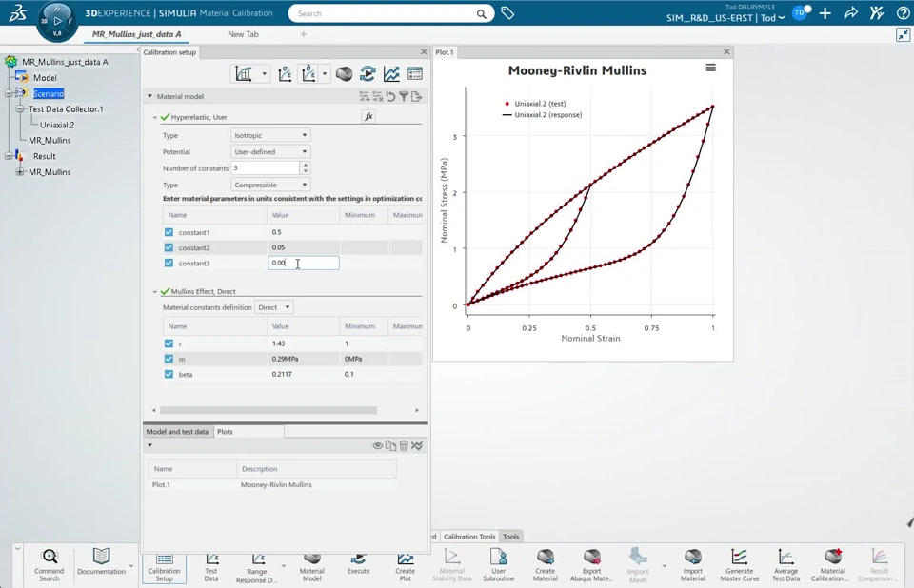Click the create plot chart icon
The width and height of the screenshot is (914, 588).
(391, 74)
